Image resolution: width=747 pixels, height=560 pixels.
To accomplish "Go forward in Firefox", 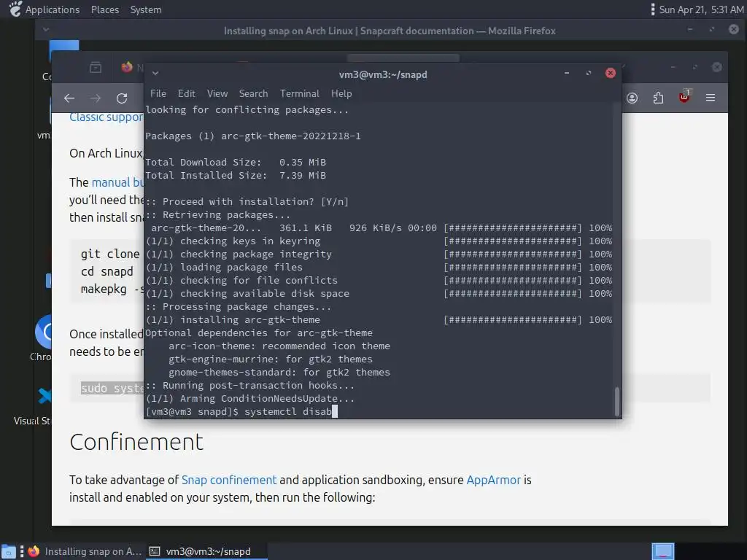I will pos(96,98).
